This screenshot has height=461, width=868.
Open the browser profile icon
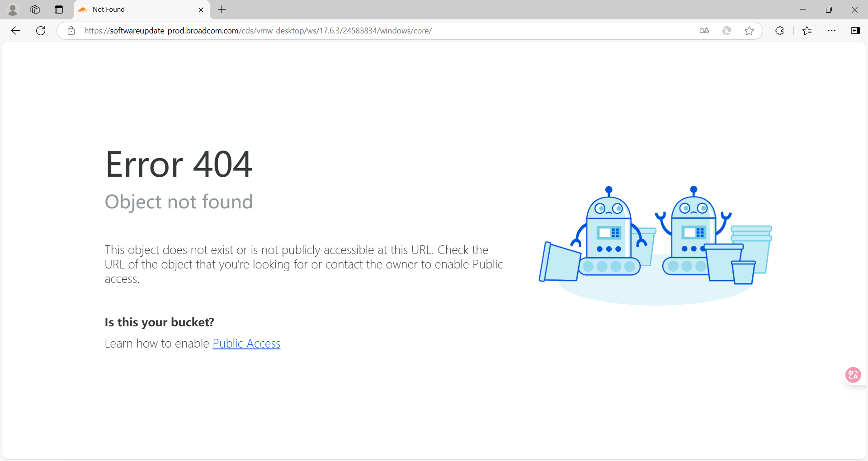point(13,9)
